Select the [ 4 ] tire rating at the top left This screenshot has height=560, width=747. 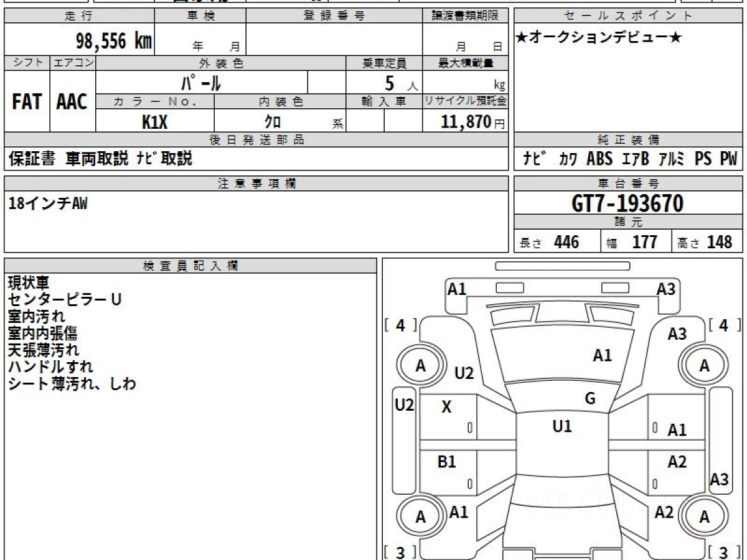pyautogui.click(x=401, y=325)
